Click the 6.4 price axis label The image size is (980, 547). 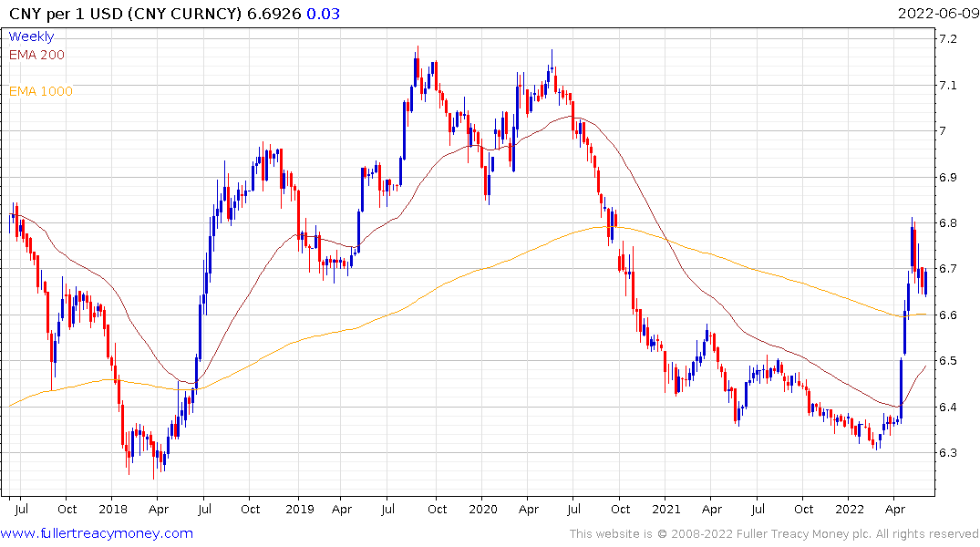pos(947,407)
